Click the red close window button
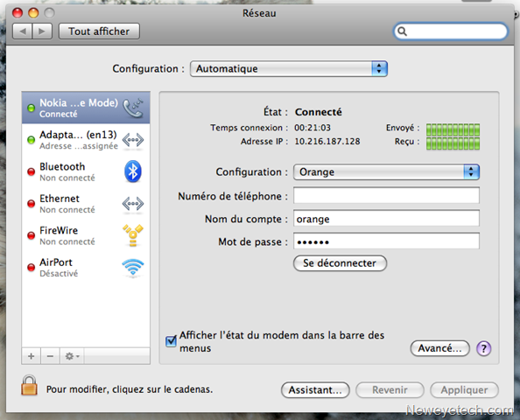Image resolution: width=520 pixels, height=420 pixels. [18, 13]
